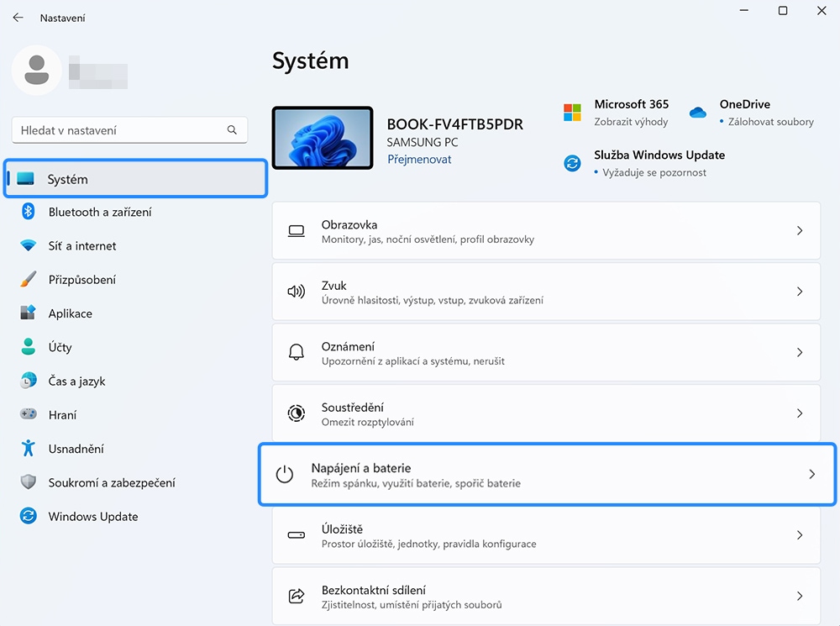The height and width of the screenshot is (626, 840).
Task: Click the Systém page heading
Action: (x=310, y=60)
